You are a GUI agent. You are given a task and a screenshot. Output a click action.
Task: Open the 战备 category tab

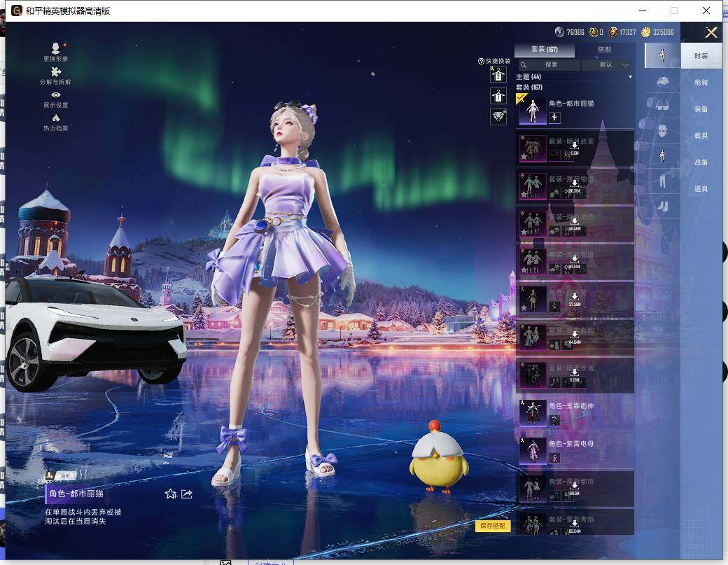point(701,162)
